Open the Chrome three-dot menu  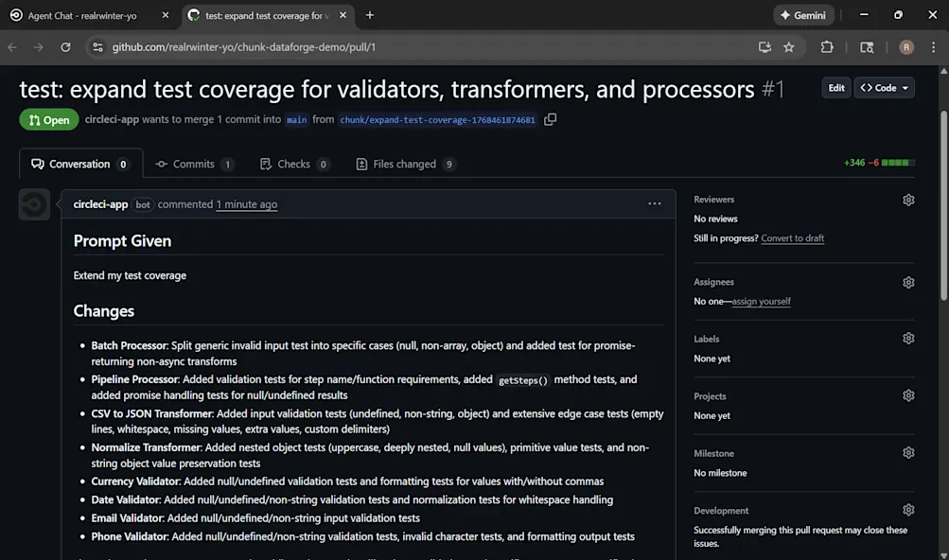(x=933, y=47)
